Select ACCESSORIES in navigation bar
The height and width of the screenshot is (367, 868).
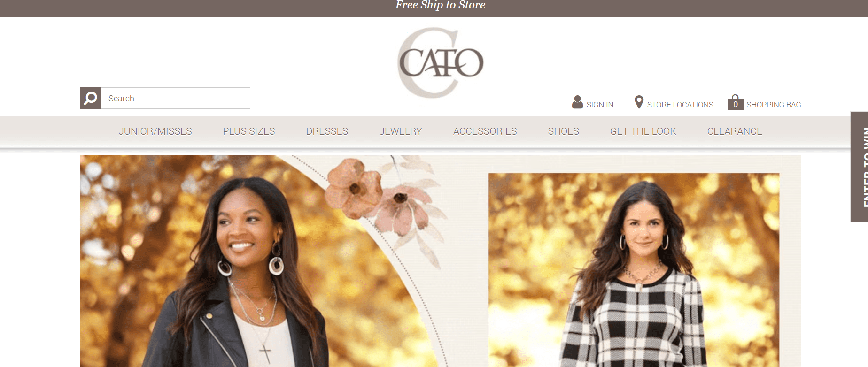(x=485, y=131)
